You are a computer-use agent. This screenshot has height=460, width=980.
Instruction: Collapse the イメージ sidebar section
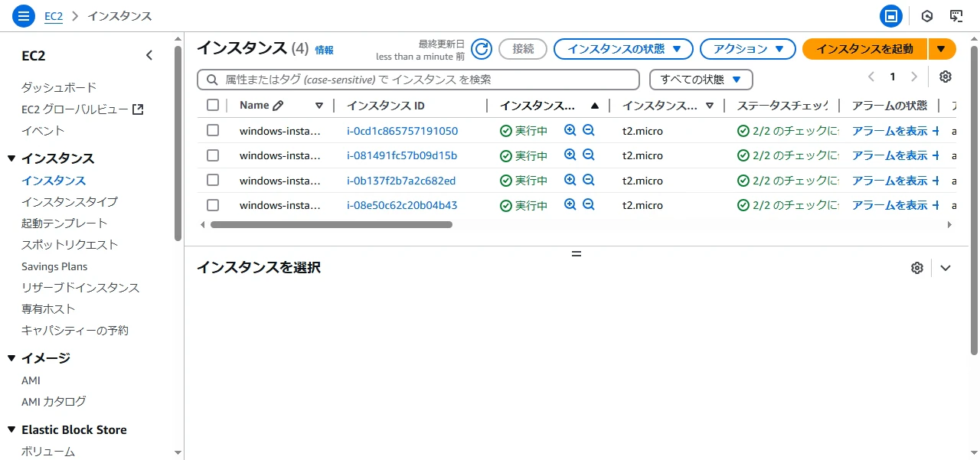tap(11, 358)
